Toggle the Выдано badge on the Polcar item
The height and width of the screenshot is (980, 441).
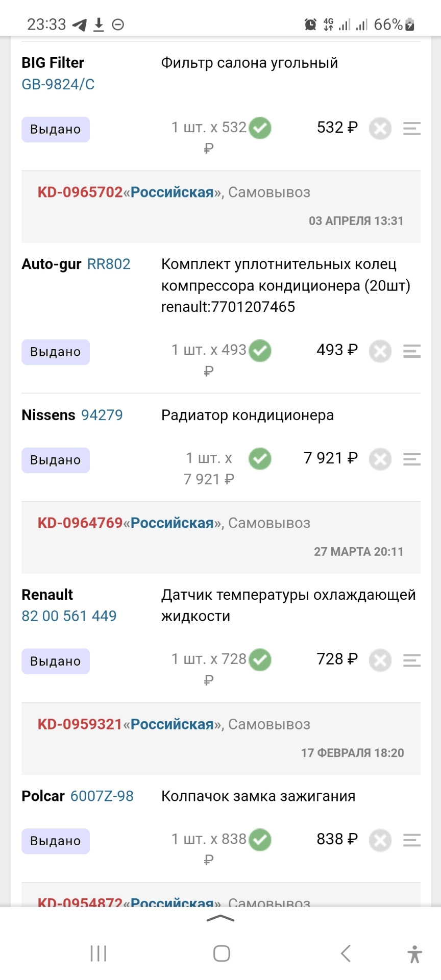tap(55, 841)
